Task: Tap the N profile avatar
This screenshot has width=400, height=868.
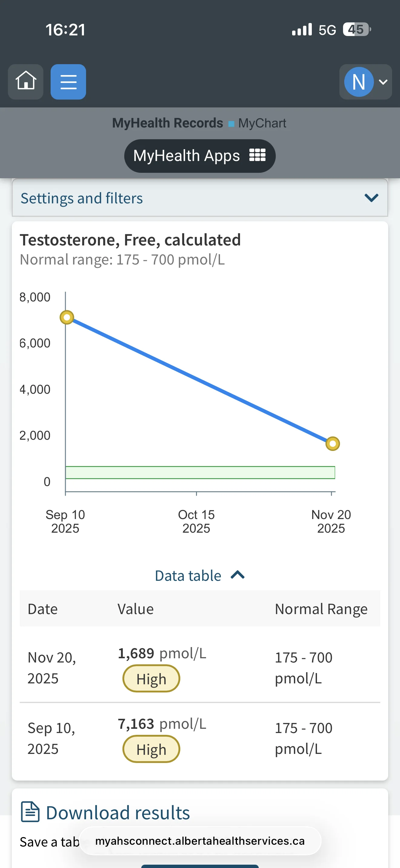Action: (359, 81)
